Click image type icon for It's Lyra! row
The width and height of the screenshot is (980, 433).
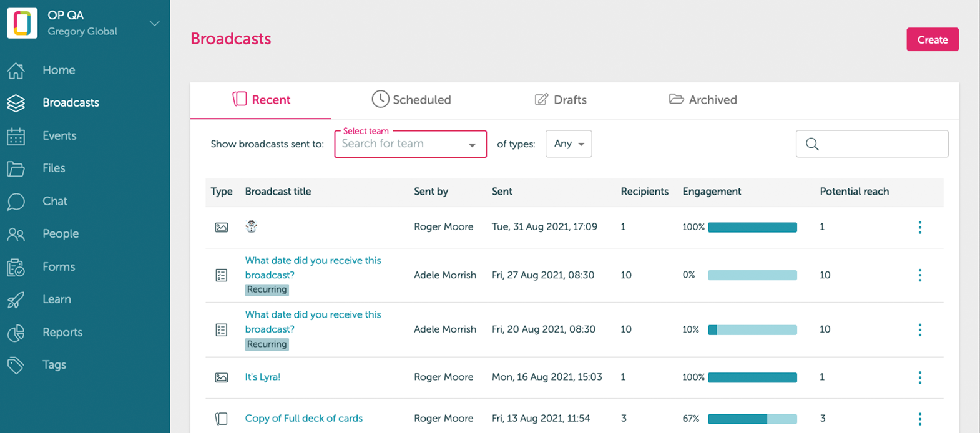click(222, 377)
